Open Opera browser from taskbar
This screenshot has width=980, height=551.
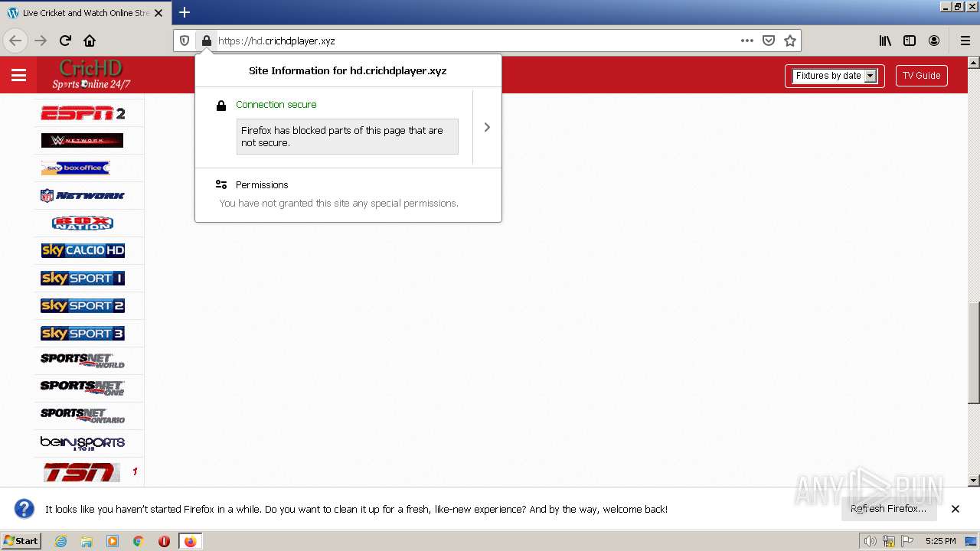164,541
